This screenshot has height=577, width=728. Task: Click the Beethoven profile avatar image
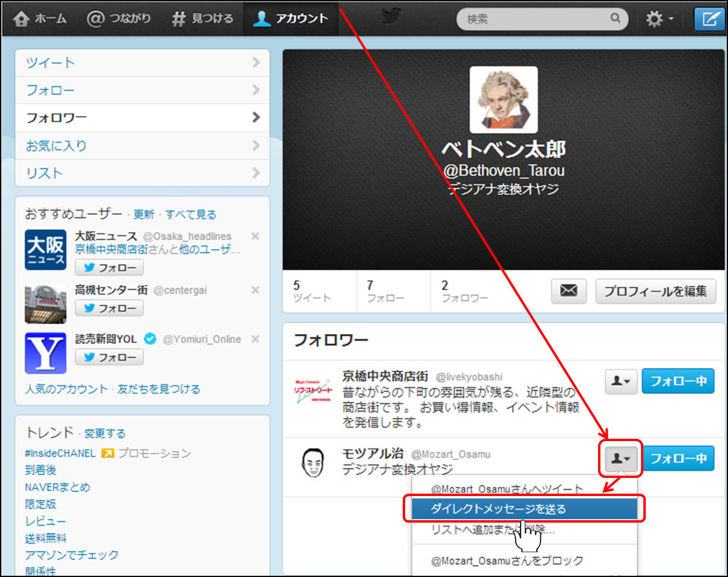[504, 99]
